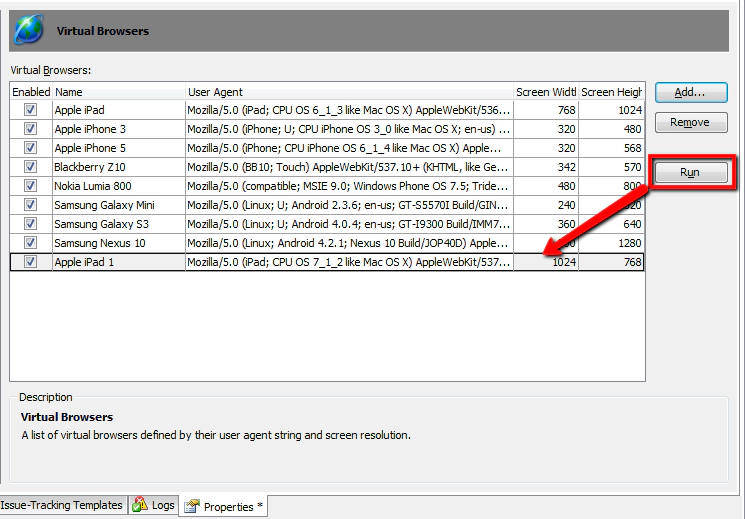
Task: Click the Virtual Browsers globe icon
Action: click(x=30, y=30)
